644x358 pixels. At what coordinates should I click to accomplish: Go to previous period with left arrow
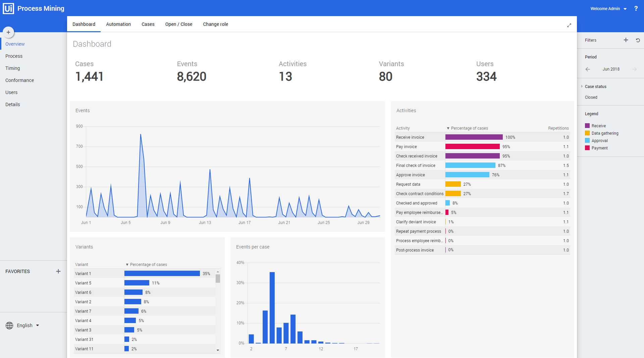pyautogui.click(x=588, y=69)
